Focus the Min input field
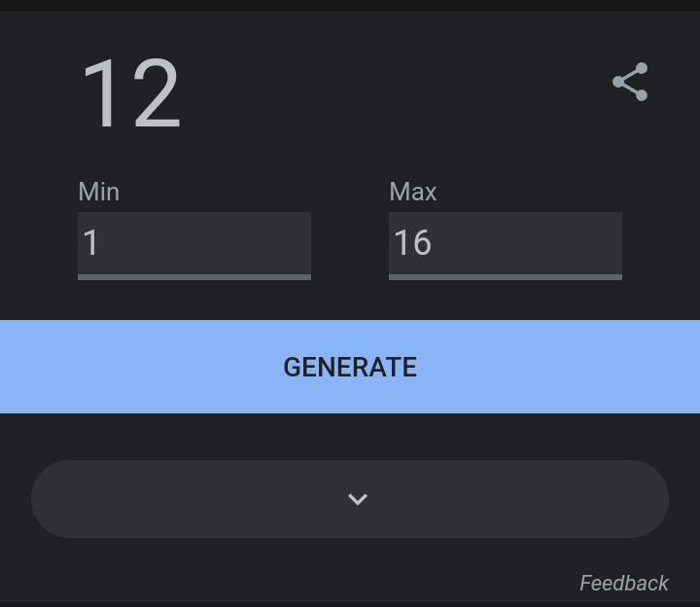The width and height of the screenshot is (700, 607). click(x=194, y=243)
